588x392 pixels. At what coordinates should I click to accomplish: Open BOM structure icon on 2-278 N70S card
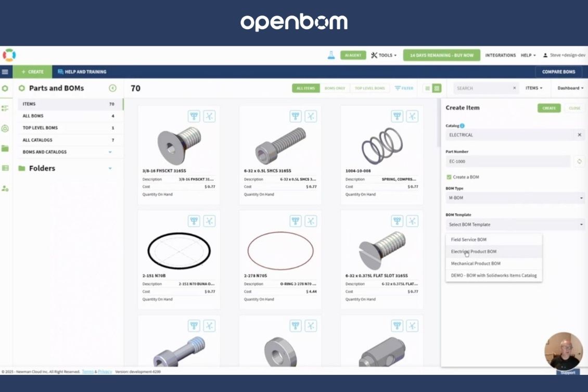click(296, 221)
